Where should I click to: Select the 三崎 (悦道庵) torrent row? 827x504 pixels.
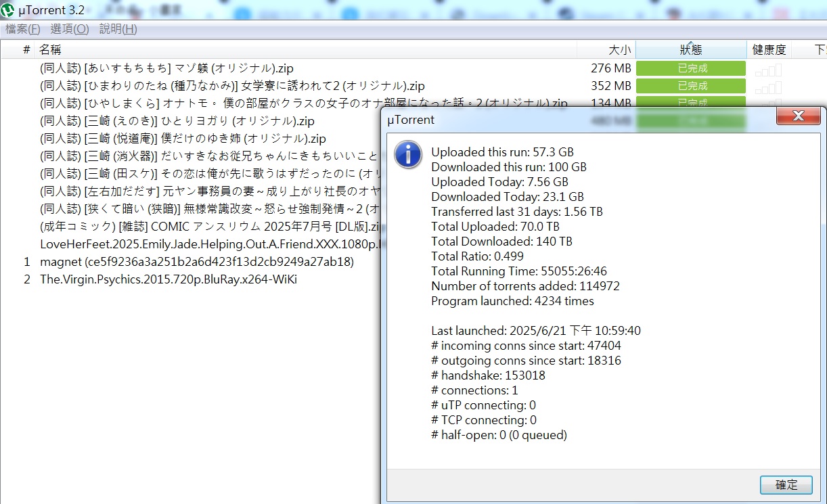pyautogui.click(x=183, y=139)
